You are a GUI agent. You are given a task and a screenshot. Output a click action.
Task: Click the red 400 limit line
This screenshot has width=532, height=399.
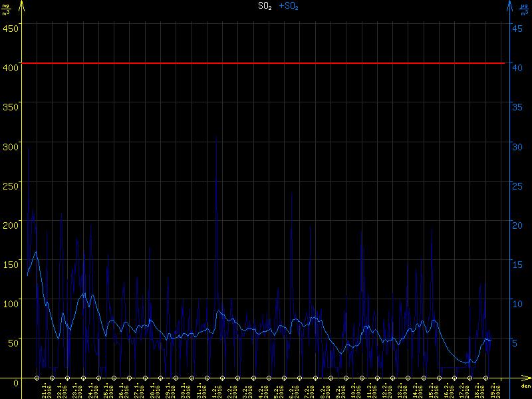266,63
